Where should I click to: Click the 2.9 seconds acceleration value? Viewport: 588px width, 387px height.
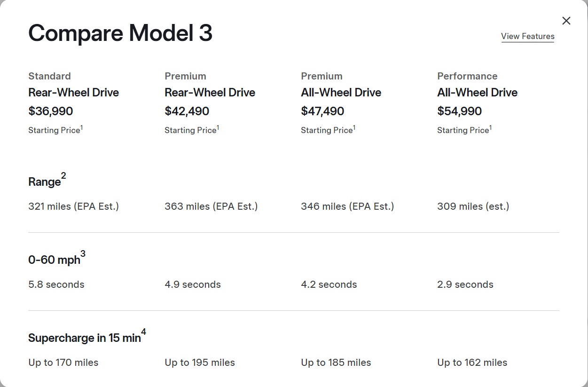[465, 284]
